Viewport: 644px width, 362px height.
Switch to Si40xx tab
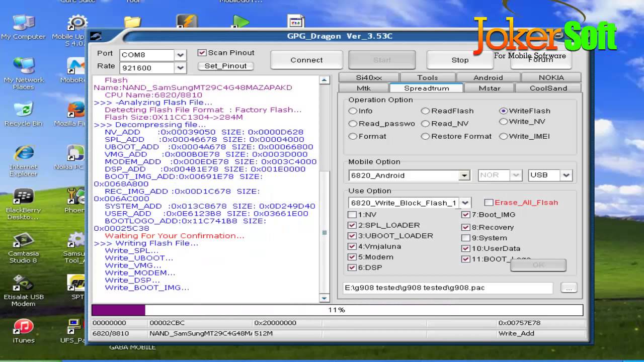tap(369, 77)
